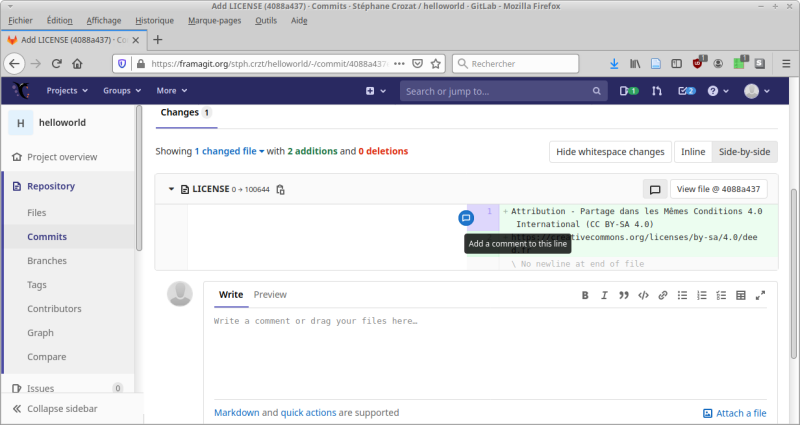Screen dimensions: 800x425
Task: Open the user avatar dropdown
Action: 757,91
